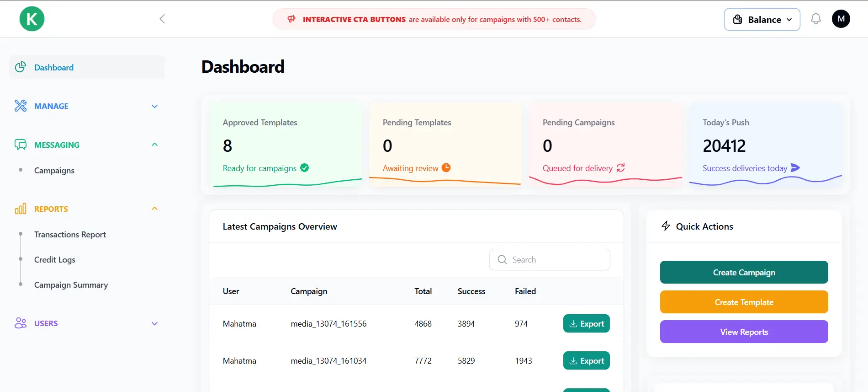This screenshot has width=868, height=392.
Task: Click the Messaging chat bubble icon
Action: (21, 145)
